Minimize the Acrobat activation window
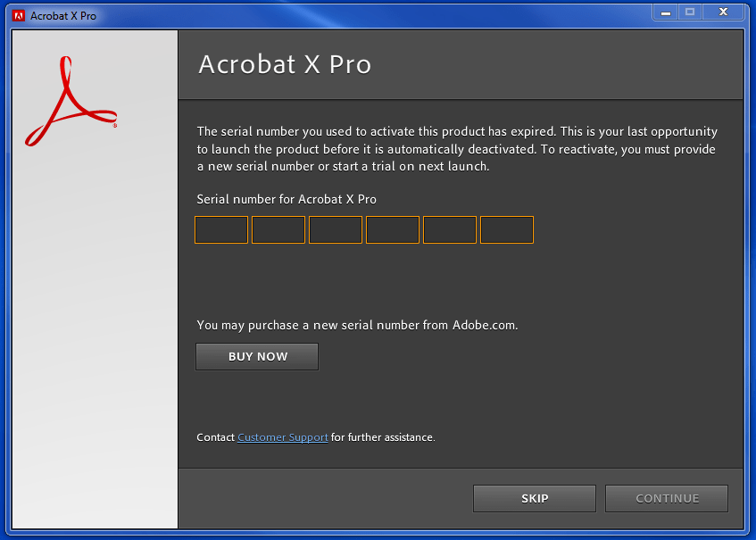Viewport: 756px width, 540px height. pos(664,12)
